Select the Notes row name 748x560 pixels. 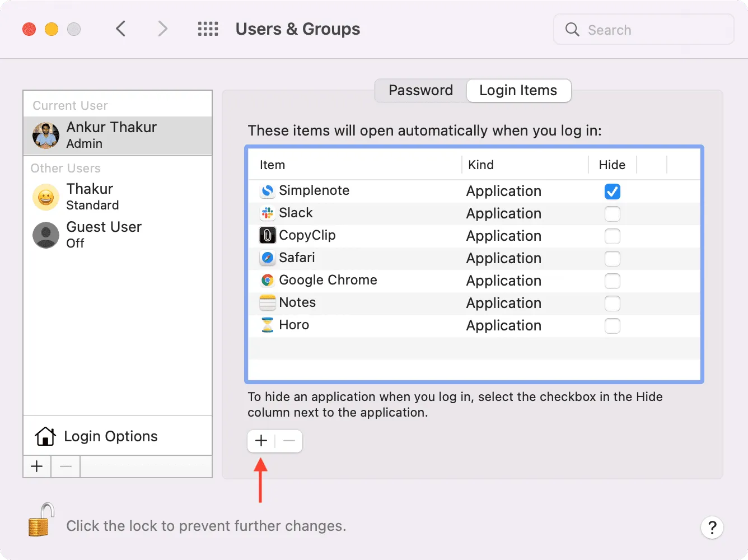pos(297,302)
